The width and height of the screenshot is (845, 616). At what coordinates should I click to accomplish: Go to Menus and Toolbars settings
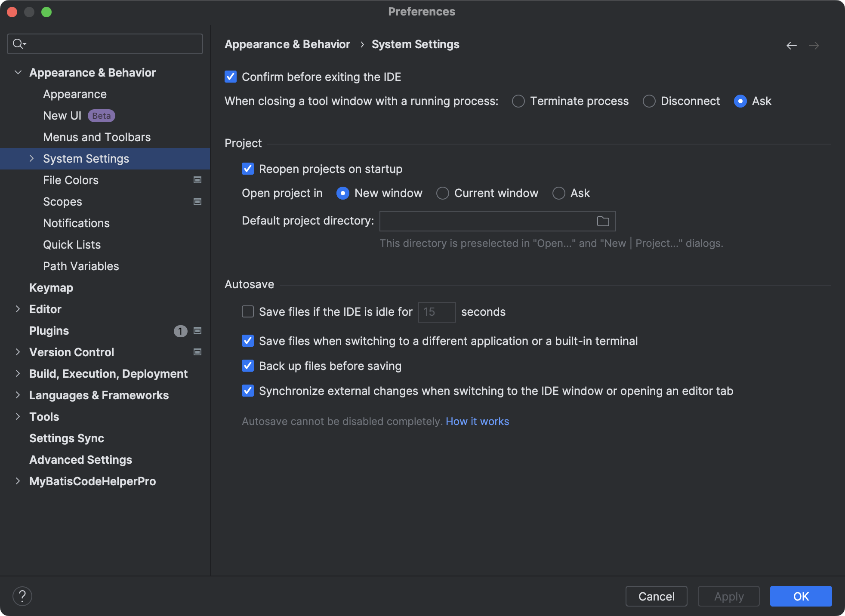tap(97, 137)
